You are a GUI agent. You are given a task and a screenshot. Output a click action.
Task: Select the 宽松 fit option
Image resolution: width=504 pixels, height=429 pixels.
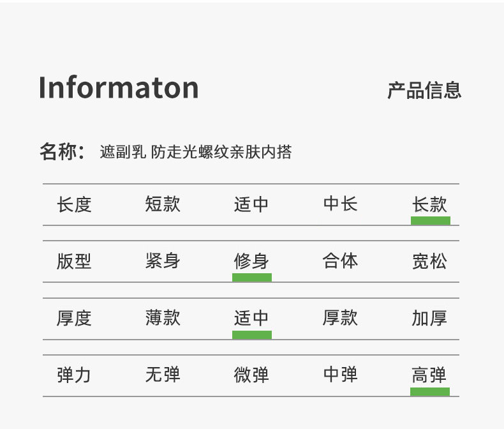click(x=429, y=261)
